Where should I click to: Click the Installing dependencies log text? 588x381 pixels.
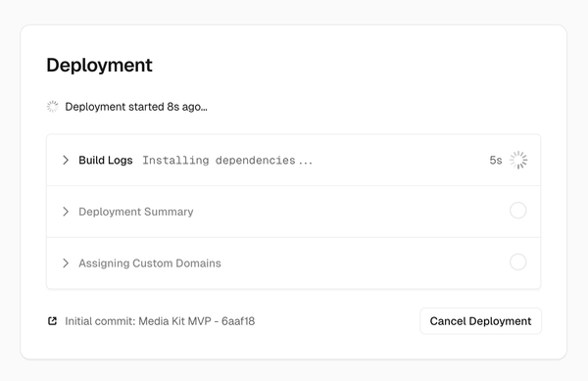pos(227,161)
